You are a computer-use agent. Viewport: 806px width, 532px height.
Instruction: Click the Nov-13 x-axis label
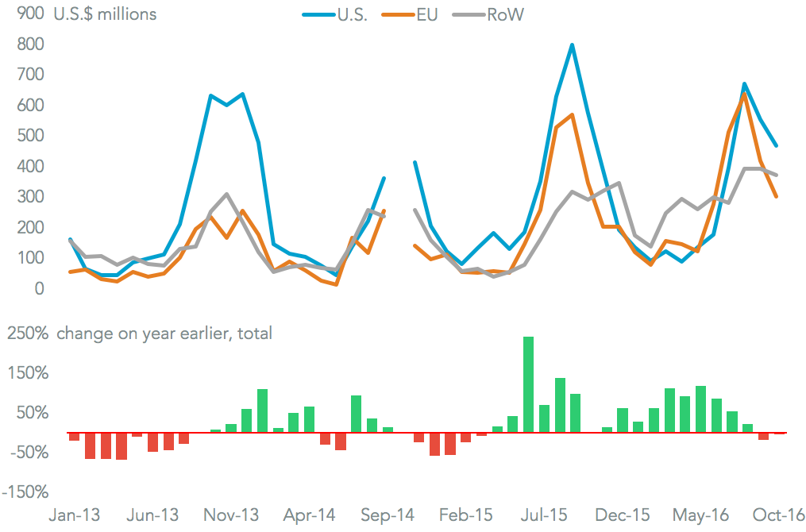tap(229, 515)
